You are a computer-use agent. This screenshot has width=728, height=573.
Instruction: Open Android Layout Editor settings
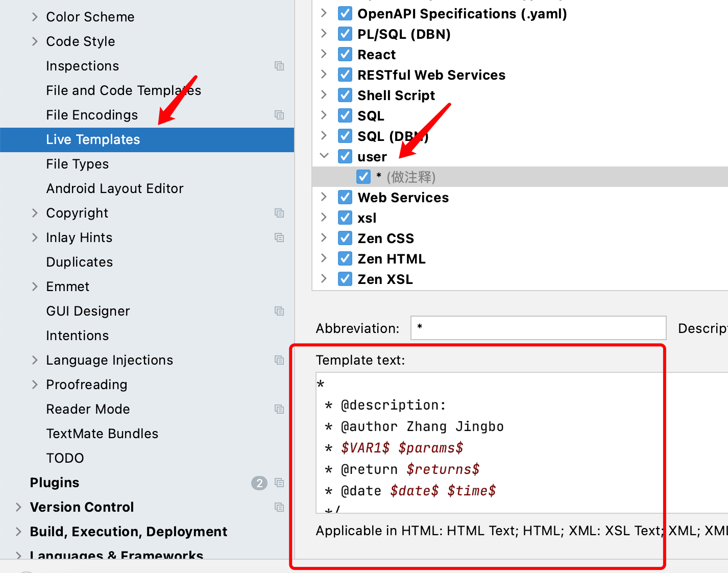pos(115,188)
